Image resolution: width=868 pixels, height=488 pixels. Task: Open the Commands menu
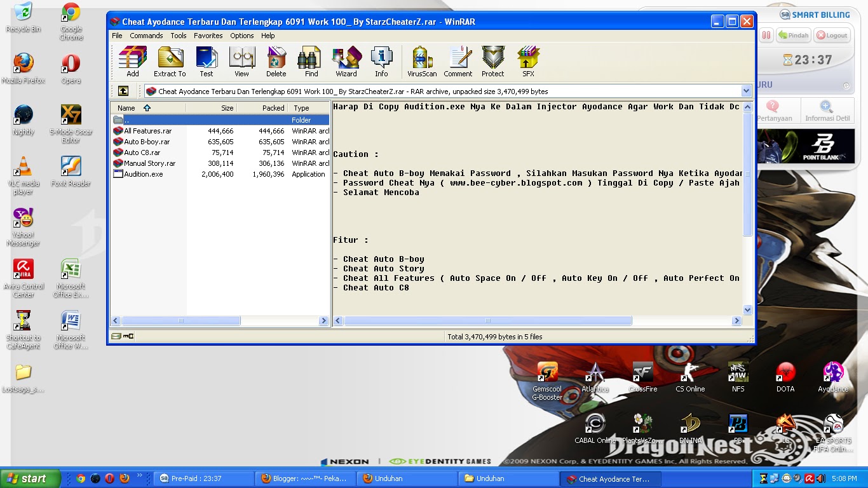click(x=146, y=36)
